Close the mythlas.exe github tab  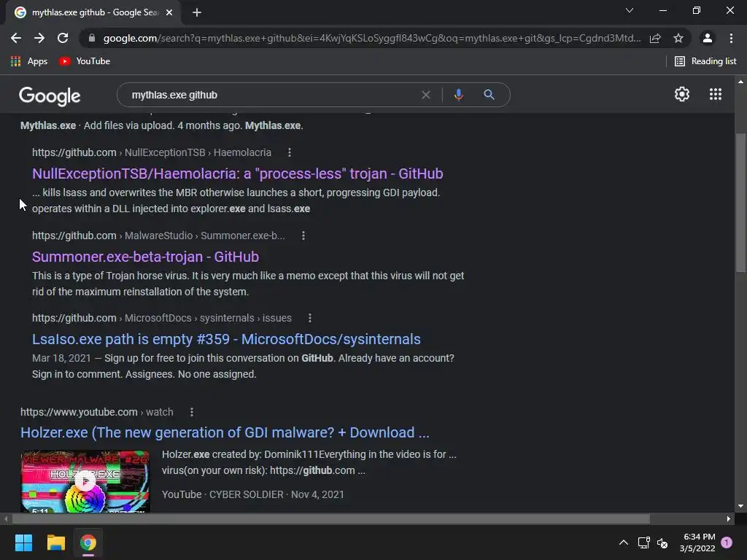pyautogui.click(x=169, y=12)
